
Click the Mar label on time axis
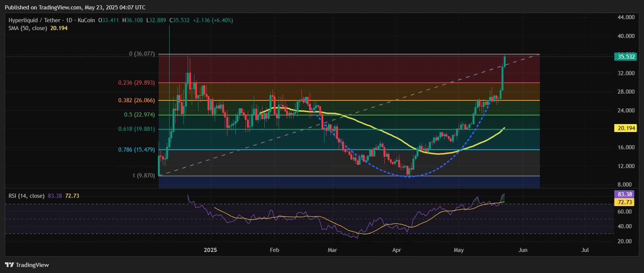pyautogui.click(x=332, y=250)
